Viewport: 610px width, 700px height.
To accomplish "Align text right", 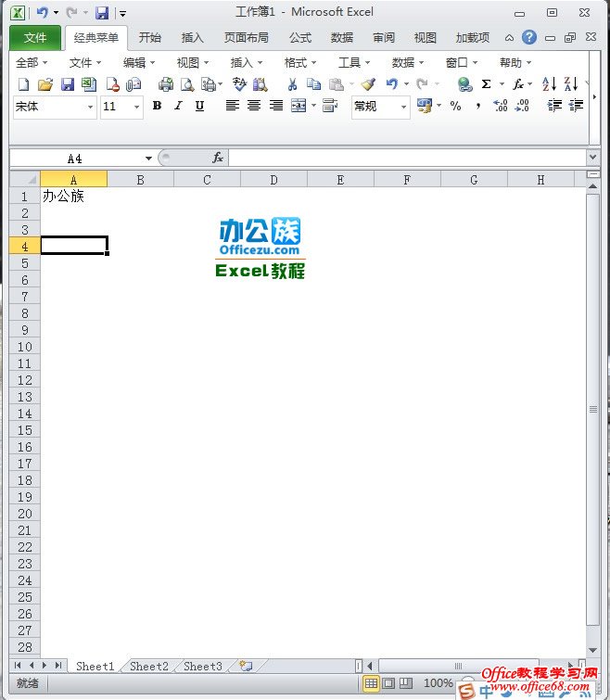I will [x=276, y=106].
